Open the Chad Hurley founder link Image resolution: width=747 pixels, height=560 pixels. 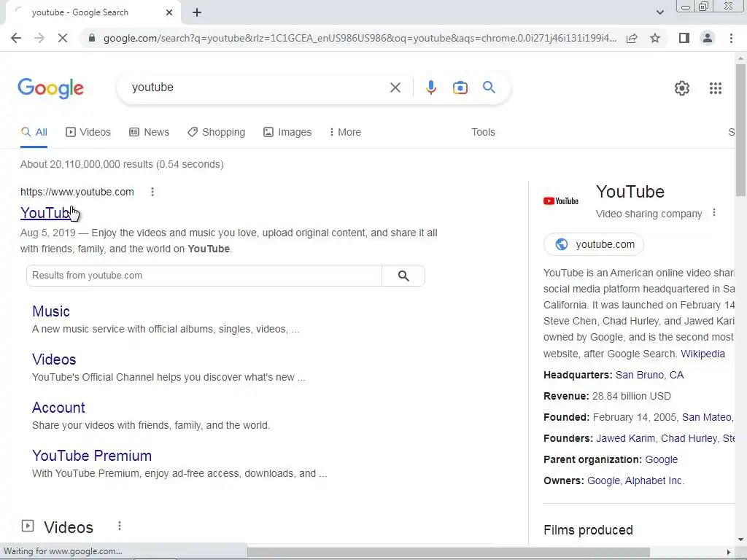pyautogui.click(x=689, y=438)
